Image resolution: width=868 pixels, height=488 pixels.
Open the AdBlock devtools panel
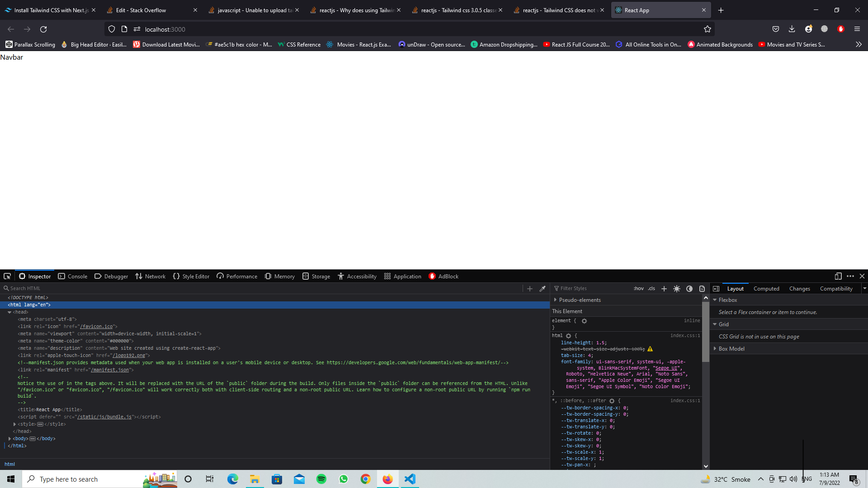tap(443, 276)
